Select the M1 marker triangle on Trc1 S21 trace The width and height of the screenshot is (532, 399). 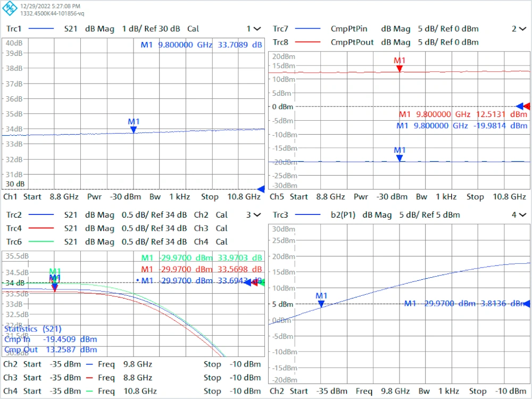coord(134,130)
